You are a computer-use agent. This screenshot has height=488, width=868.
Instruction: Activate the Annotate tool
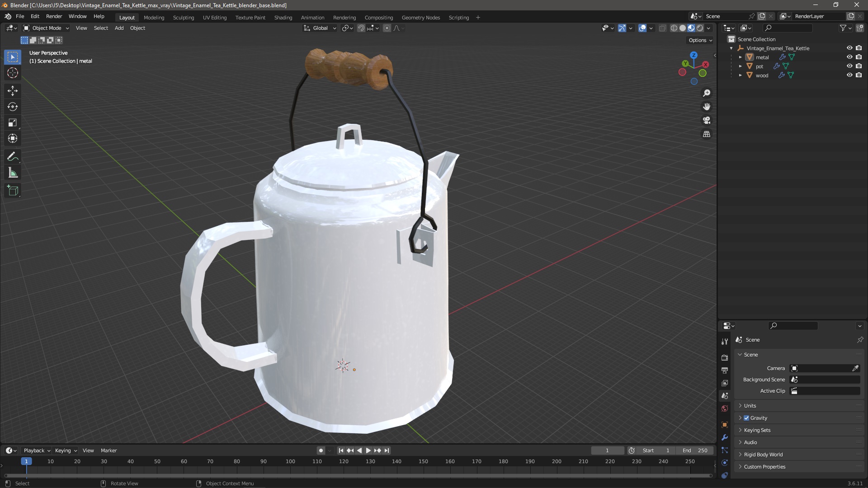pyautogui.click(x=13, y=157)
